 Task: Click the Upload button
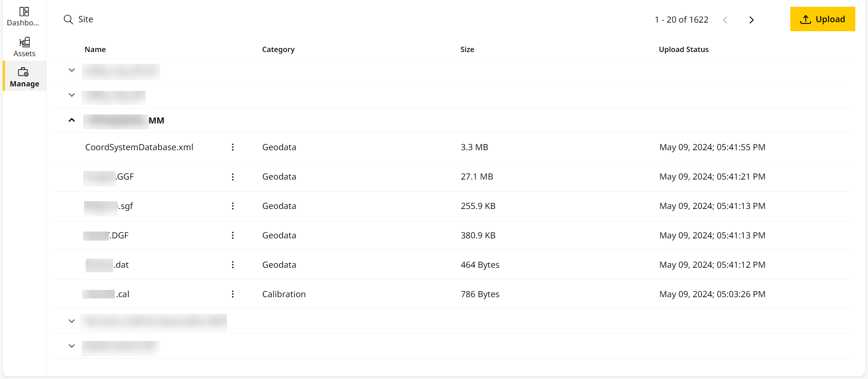click(822, 19)
